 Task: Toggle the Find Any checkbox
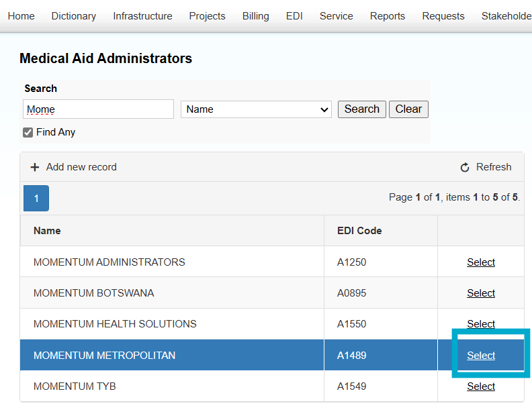(28, 132)
